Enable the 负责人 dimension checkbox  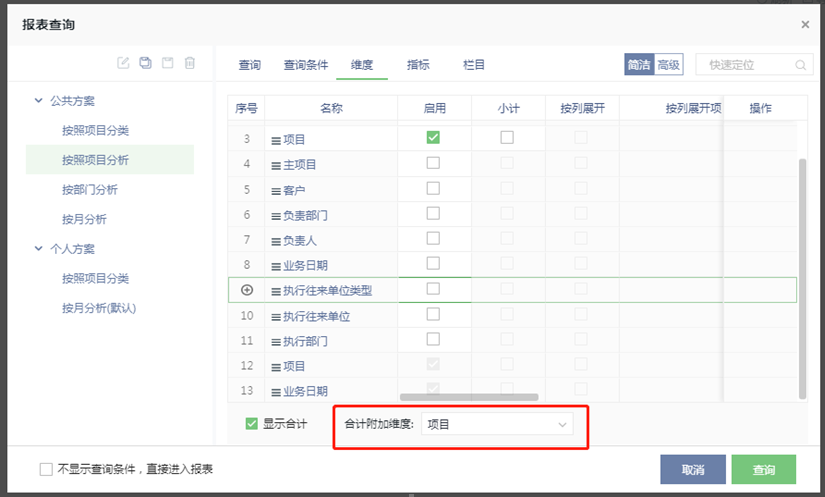433,238
